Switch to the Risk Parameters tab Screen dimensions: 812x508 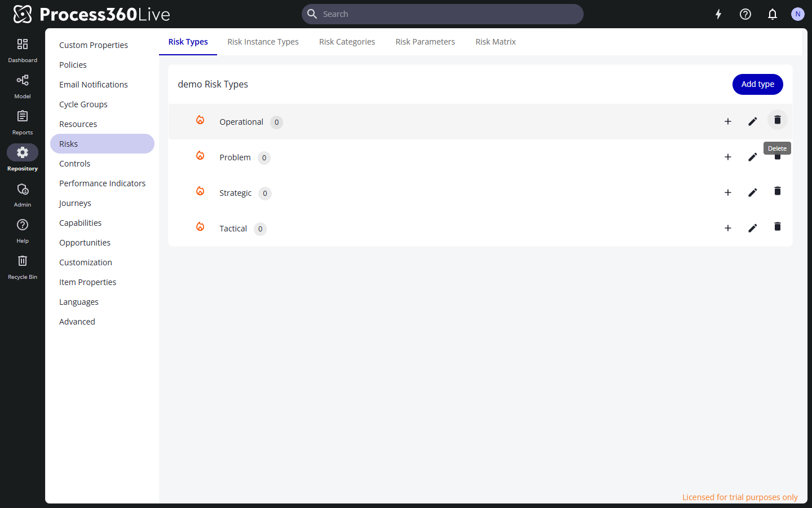coord(425,42)
